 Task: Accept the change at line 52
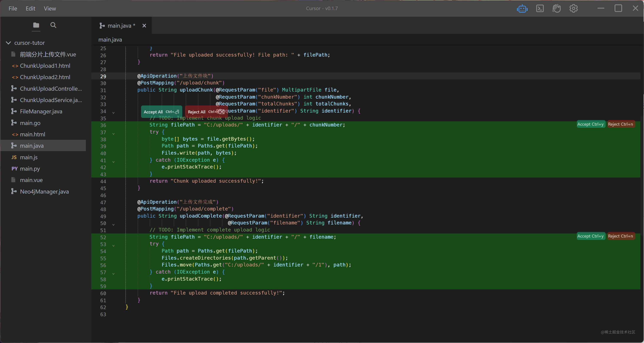tap(591, 236)
